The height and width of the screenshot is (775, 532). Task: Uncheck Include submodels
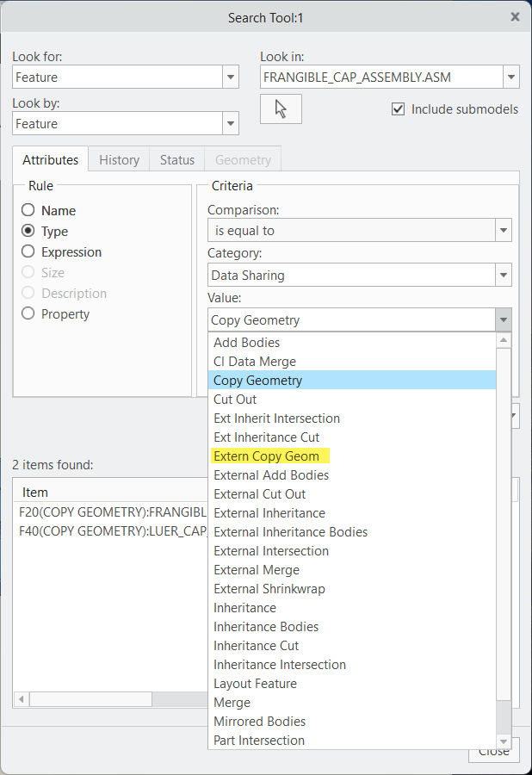(x=398, y=108)
